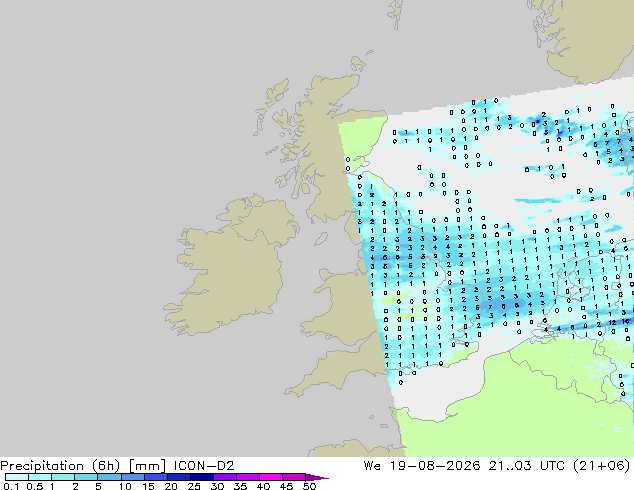Click the 'ICON-D2' model name
Screen dimensions: 634x490
coord(204,466)
